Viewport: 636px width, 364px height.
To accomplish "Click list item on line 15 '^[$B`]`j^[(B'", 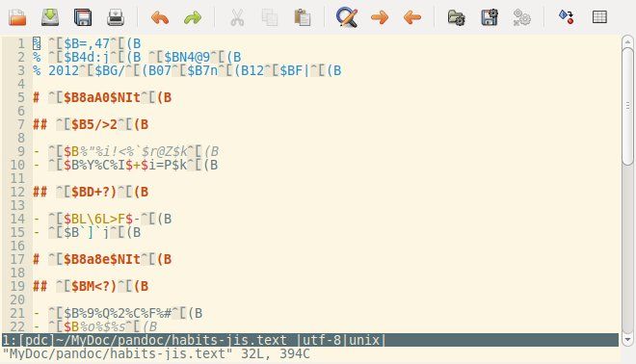I will (x=87, y=232).
